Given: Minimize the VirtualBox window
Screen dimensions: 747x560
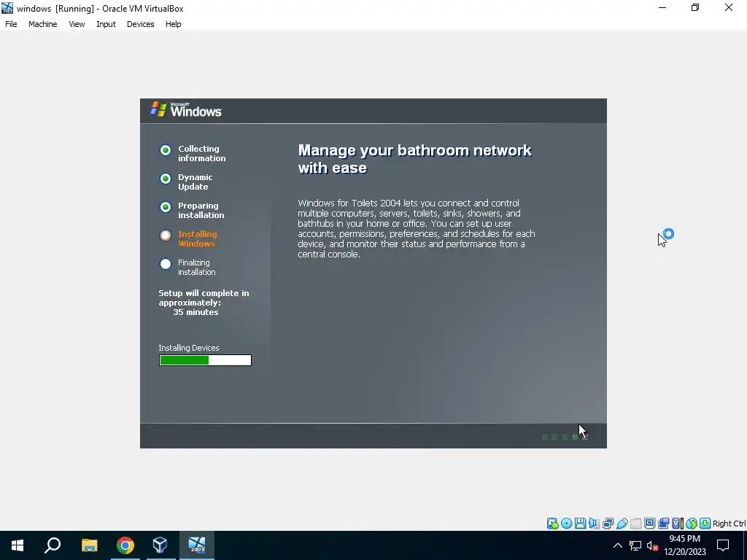Looking at the screenshot, I should click(662, 7).
